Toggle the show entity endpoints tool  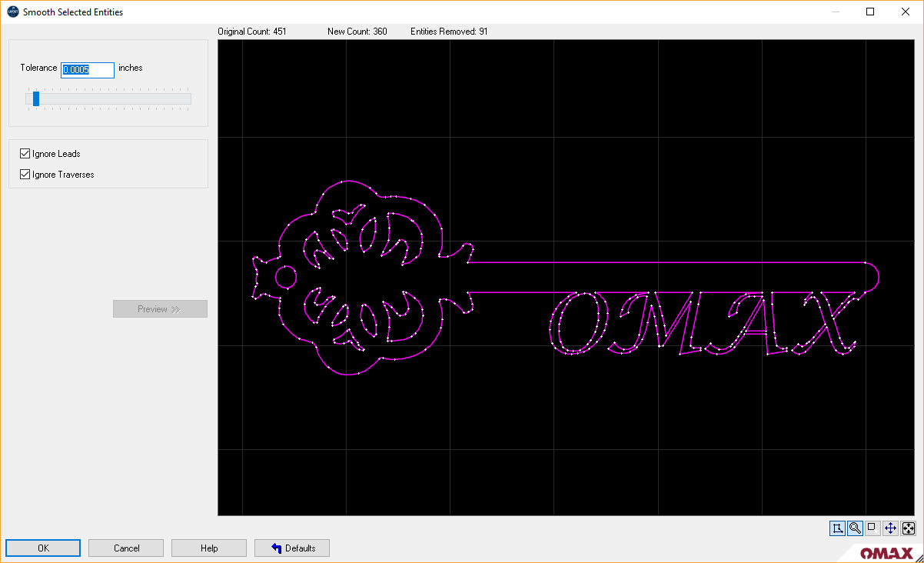click(x=837, y=528)
